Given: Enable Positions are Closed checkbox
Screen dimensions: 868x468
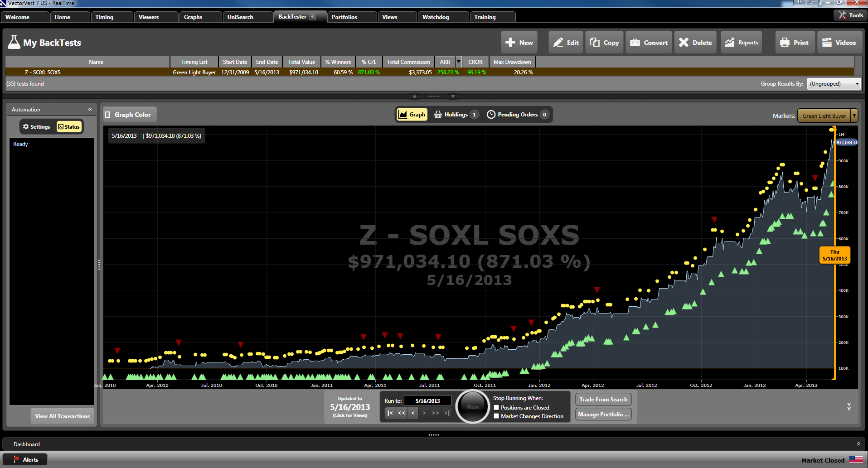Looking at the screenshot, I should [x=496, y=408].
